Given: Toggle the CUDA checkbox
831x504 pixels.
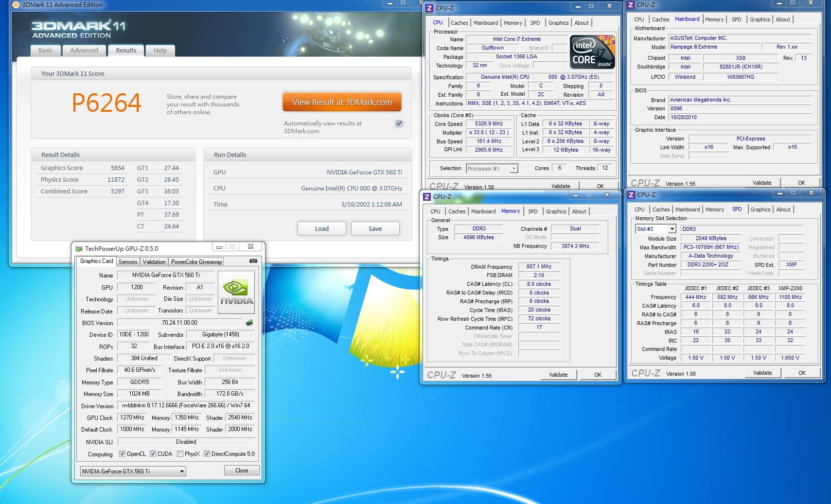Looking at the screenshot, I should point(153,454).
